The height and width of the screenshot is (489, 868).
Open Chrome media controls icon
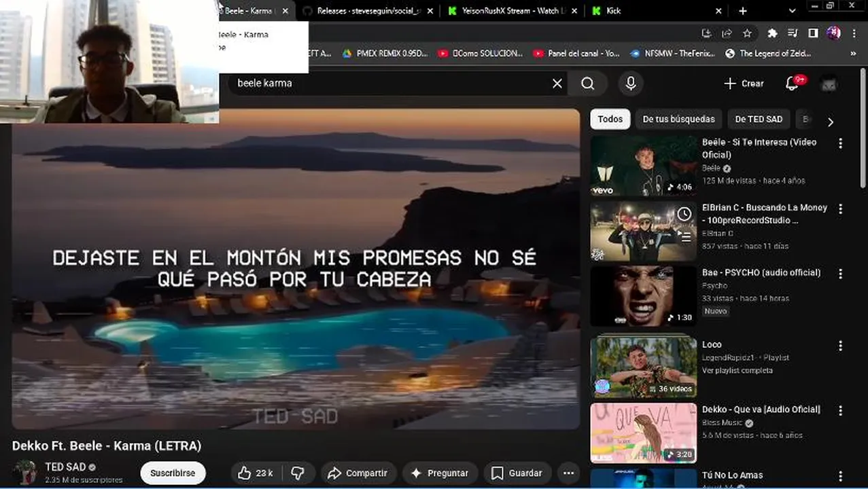click(x=793, y=33)
